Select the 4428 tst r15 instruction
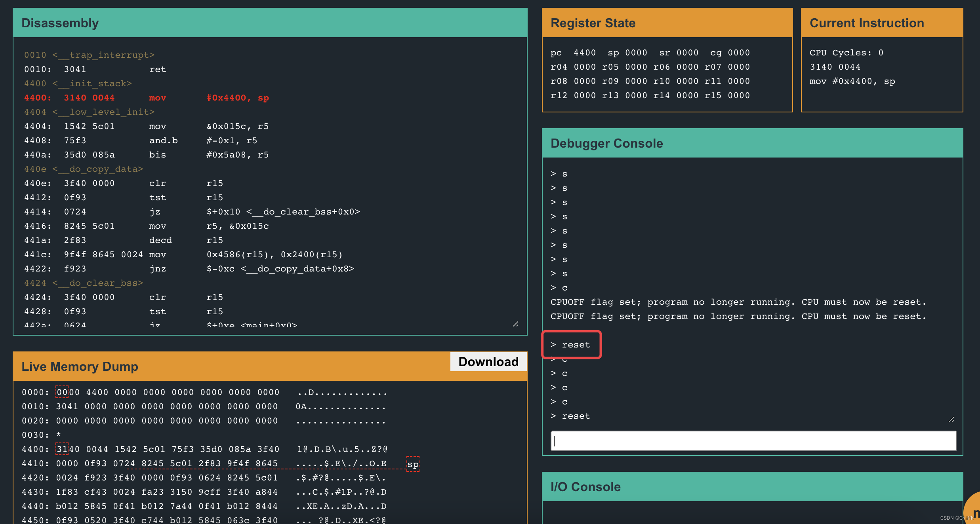 [x=124, y=311]
